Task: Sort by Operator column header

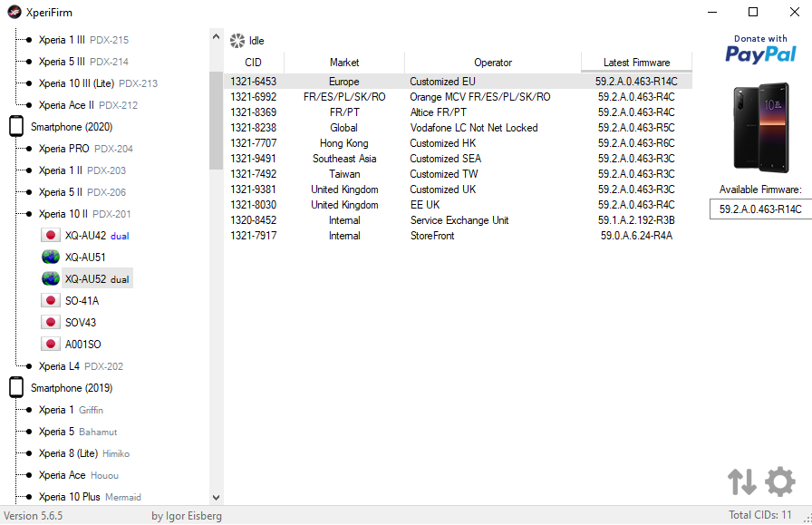Action: click(x=493, y=63)
